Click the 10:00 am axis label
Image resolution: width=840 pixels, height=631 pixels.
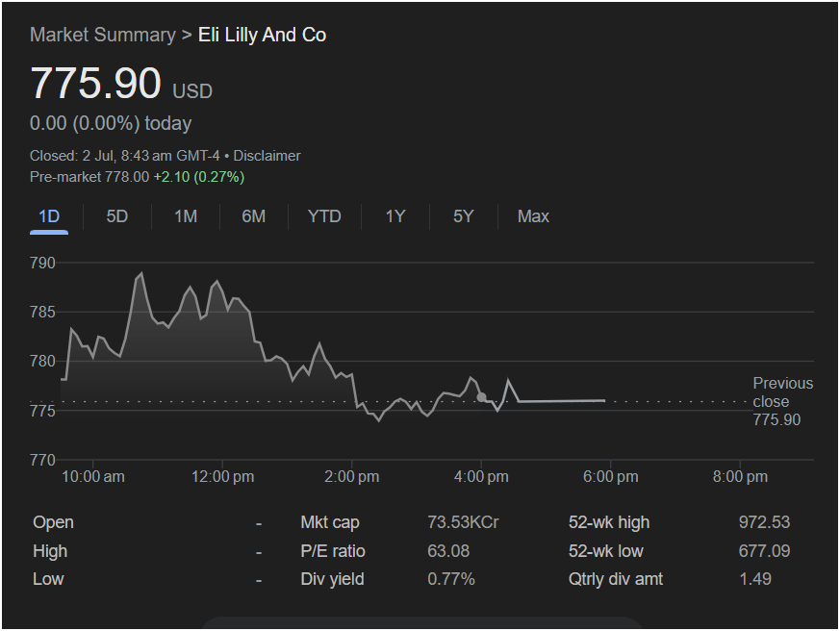[92, 477]
